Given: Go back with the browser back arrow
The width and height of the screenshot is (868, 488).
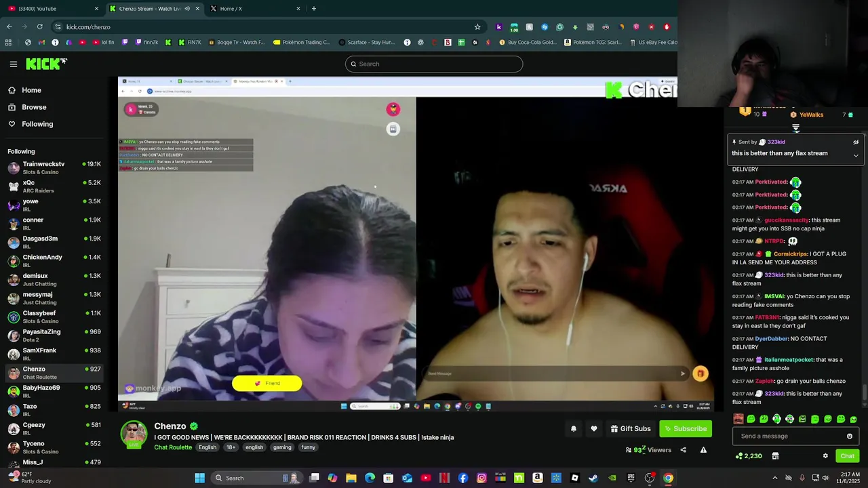Looking at the screenshot, I should point(9,27).
